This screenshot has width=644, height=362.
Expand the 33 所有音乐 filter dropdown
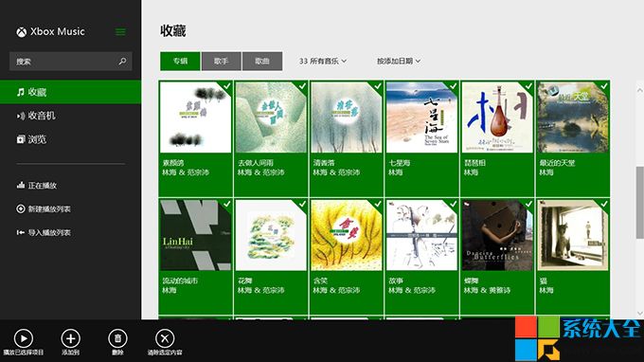point(323,62)
